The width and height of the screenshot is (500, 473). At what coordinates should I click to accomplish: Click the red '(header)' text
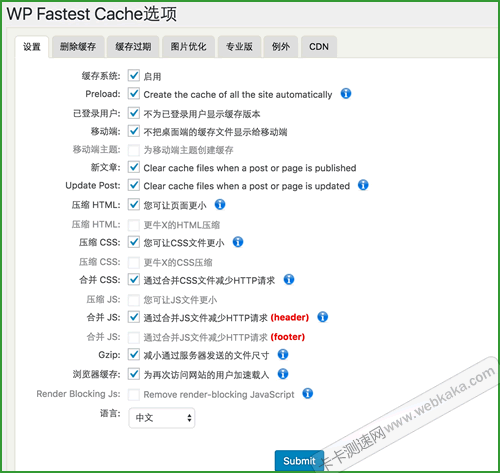(290, 317)
